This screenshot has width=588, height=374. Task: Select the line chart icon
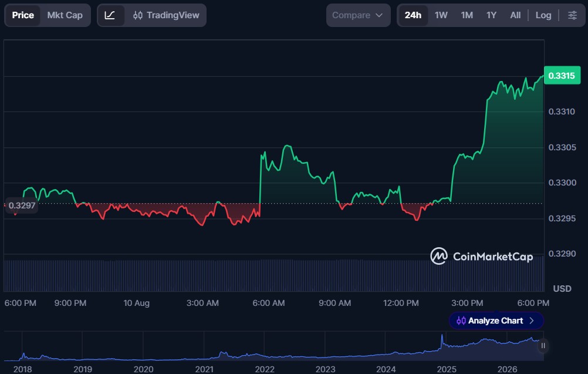(110, 15)
